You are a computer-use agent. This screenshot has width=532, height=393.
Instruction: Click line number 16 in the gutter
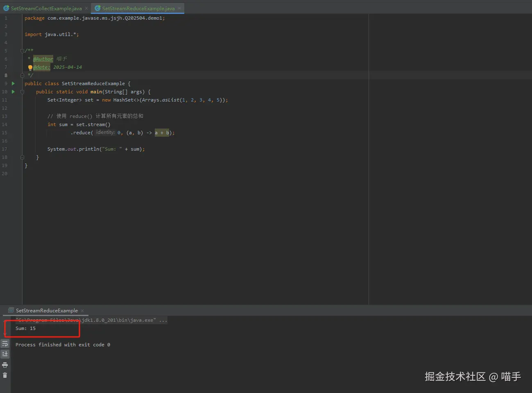tap(5, 141)
